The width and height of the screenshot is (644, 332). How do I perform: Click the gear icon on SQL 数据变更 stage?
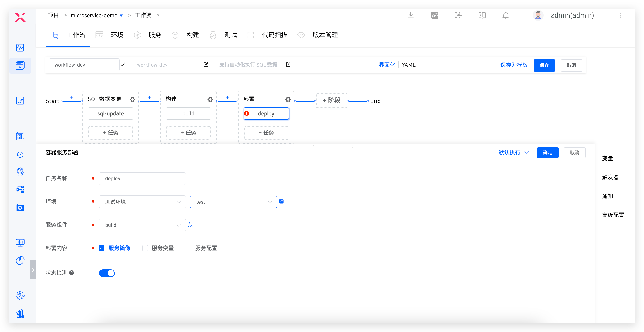(133, 99)
